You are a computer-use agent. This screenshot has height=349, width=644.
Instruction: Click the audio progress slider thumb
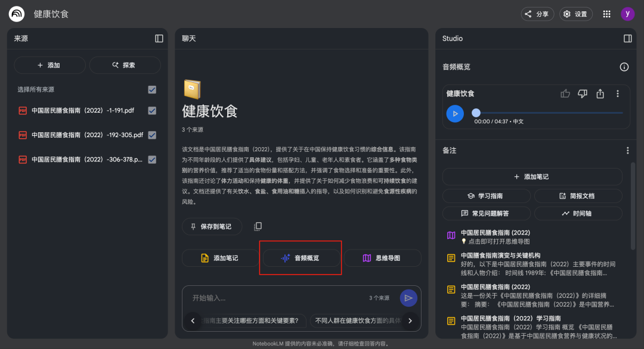click(x=476, y=113)
